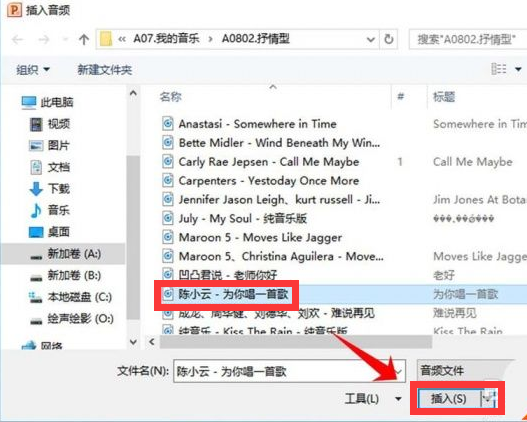The image size is (527, 422).
Task: Expand the breadcrumb chevron after 我的音乐
Action: click(x=210, y=40)
